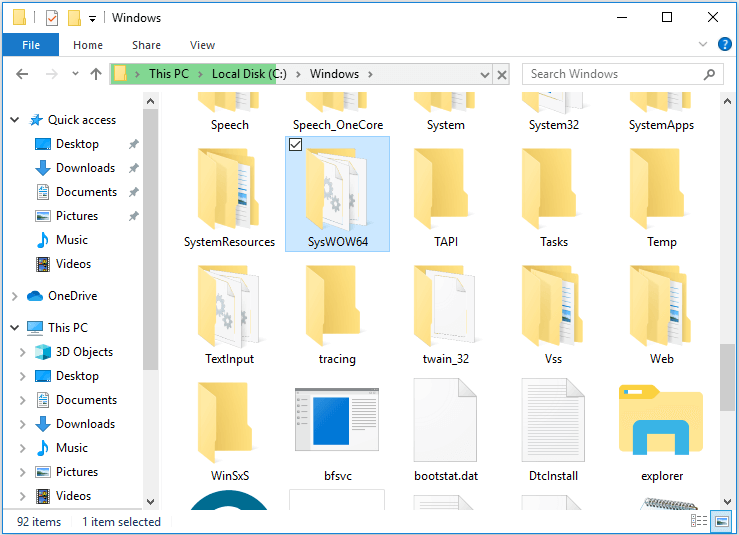The height and width of the screenshot is (535, 739).
Task: Open the View ribbon tab
Action: click(202, 45)
